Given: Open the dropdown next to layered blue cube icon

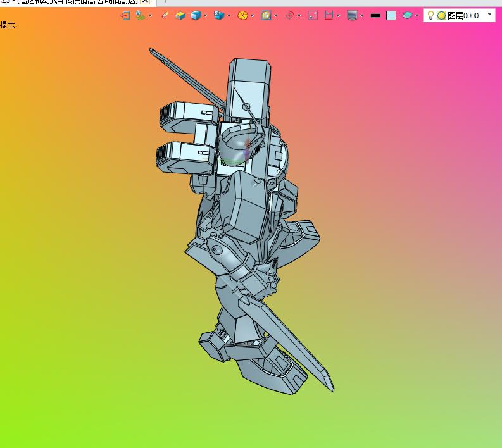Looking at the screenshot, I should pos(229,15).
